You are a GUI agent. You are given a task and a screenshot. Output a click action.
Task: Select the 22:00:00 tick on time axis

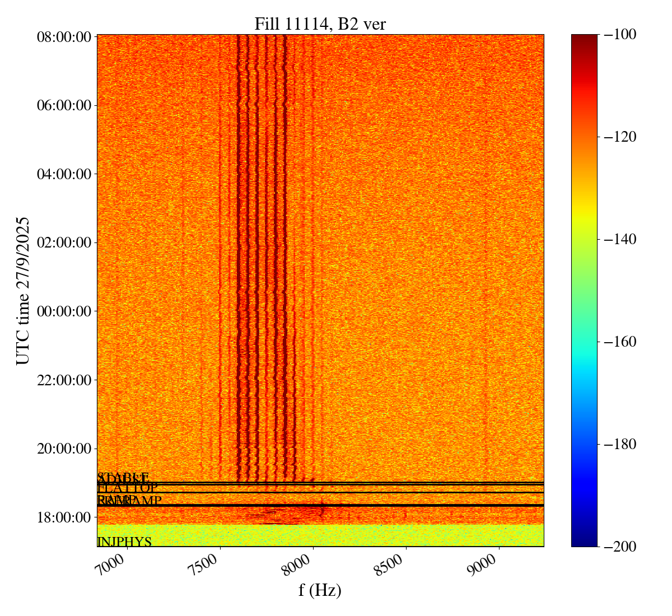point(64,380)
